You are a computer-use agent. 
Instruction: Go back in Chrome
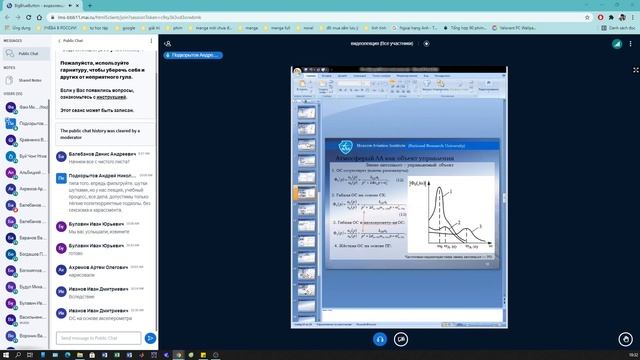(7, 18)
